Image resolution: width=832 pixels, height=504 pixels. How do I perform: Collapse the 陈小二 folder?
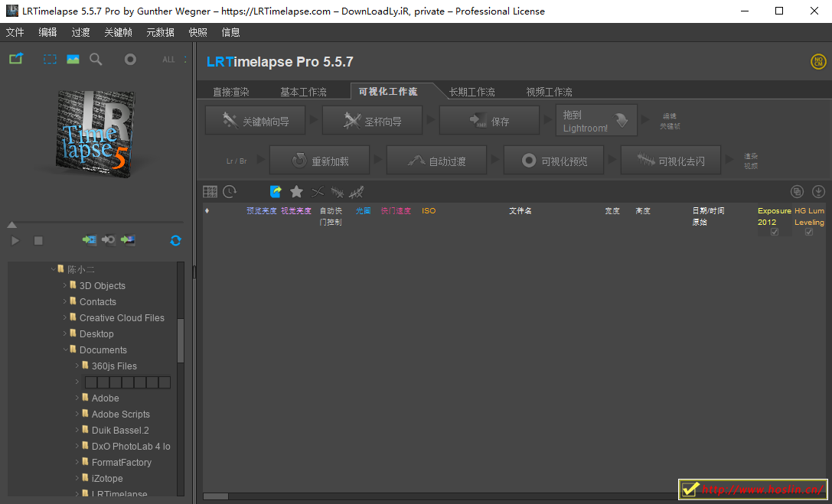[53, 269]
